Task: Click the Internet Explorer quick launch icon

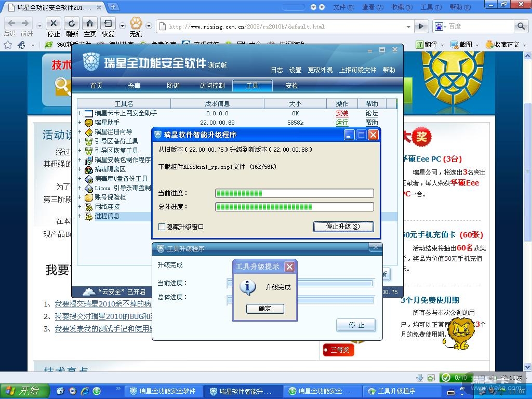Action: click(85, 391)
